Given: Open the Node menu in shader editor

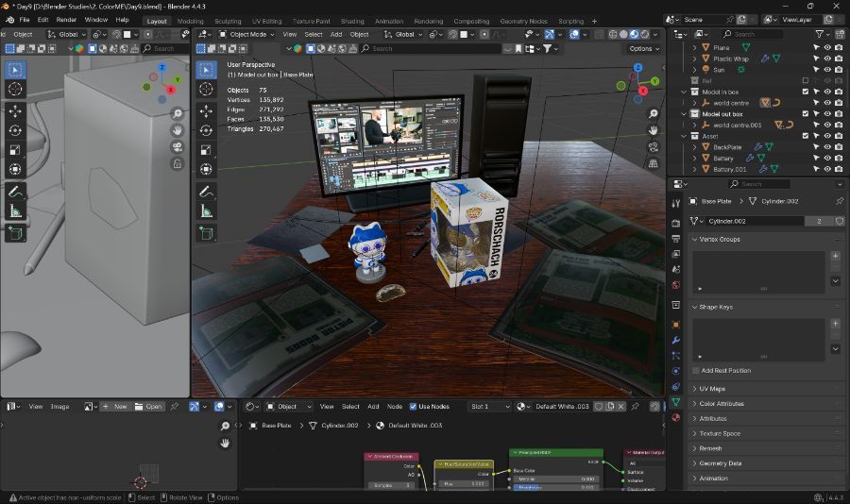Looking at the screenshot, I should (395, 407).
